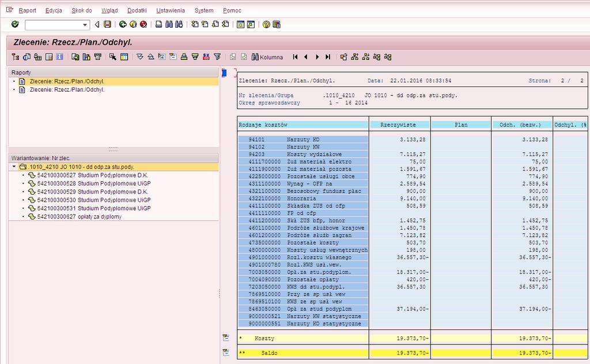Image resolution: width=590 pixels, height=364 pixels.
Task: Toggle navigation tree icon in report toolbar
Action: 16,57
